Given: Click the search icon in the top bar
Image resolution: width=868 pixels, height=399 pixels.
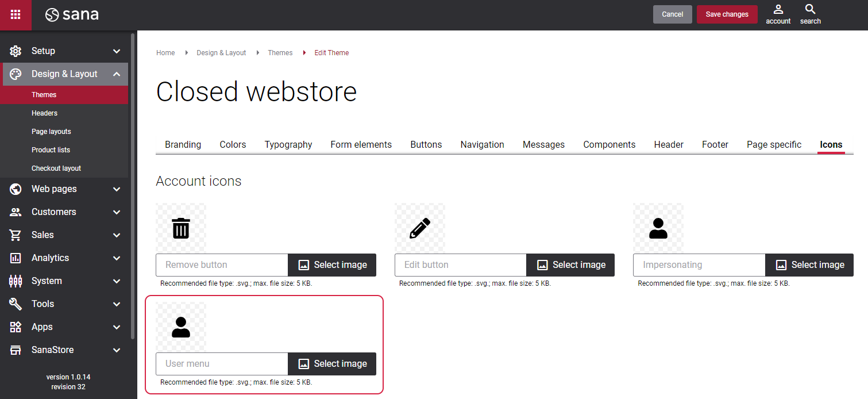Looking at the screenshot, I should [810, 14].
